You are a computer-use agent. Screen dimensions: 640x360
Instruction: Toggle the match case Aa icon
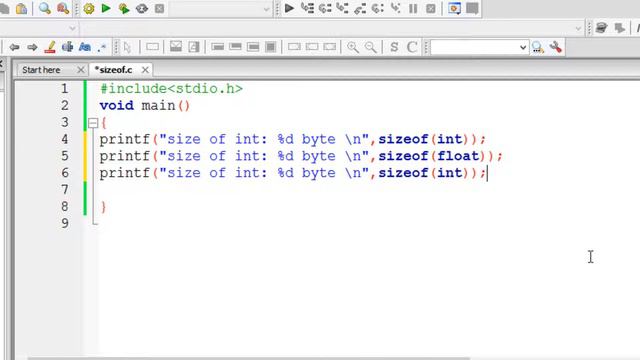tap(85, 47)
